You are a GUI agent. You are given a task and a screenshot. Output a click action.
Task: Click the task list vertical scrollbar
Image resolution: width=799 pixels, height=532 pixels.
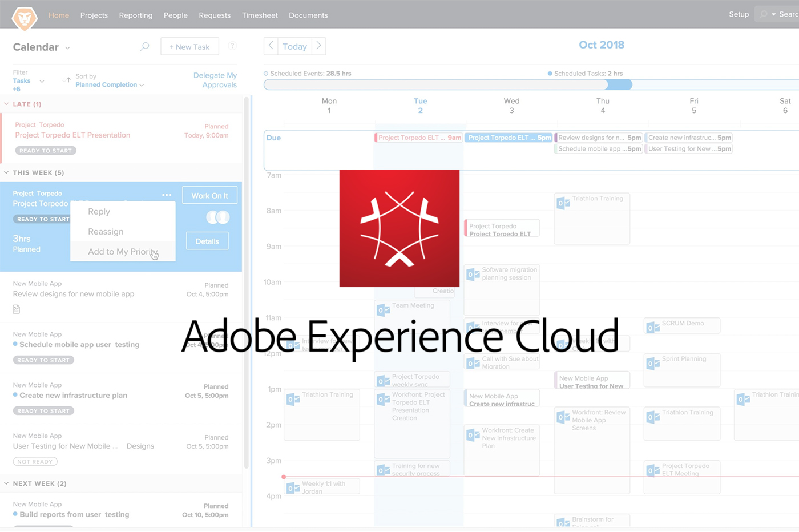(x=247, y=283)
